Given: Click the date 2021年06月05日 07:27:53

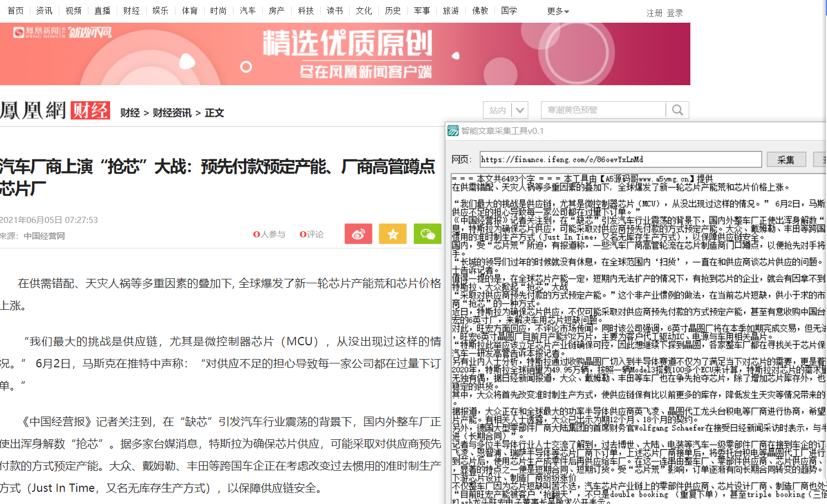Looking at the screenshot, I should point(49,220).
